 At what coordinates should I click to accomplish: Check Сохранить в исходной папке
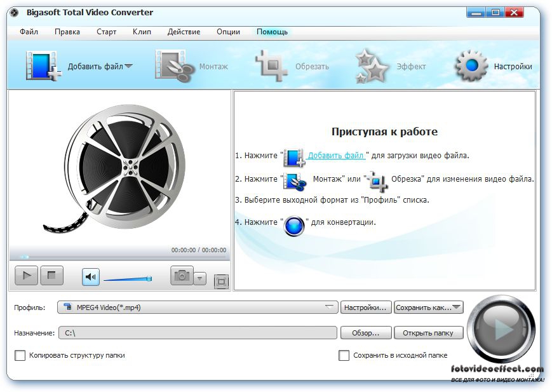click(344, 355)
